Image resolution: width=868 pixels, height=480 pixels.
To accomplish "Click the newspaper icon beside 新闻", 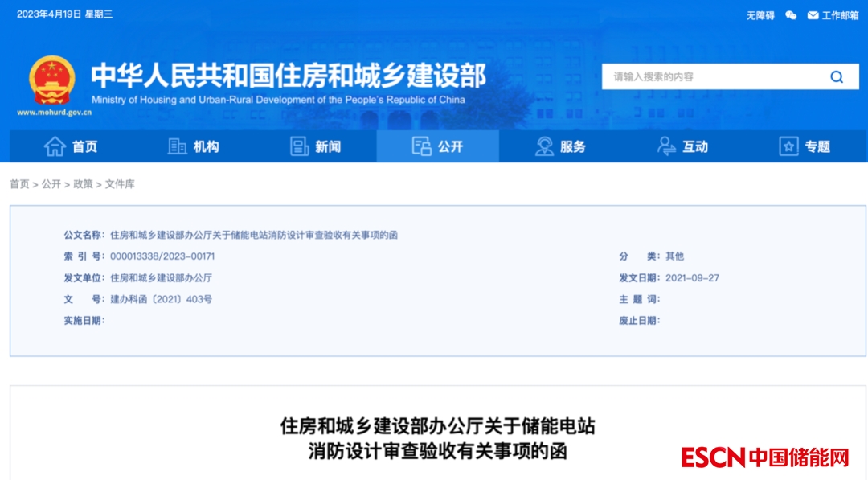I will point(299,146).
